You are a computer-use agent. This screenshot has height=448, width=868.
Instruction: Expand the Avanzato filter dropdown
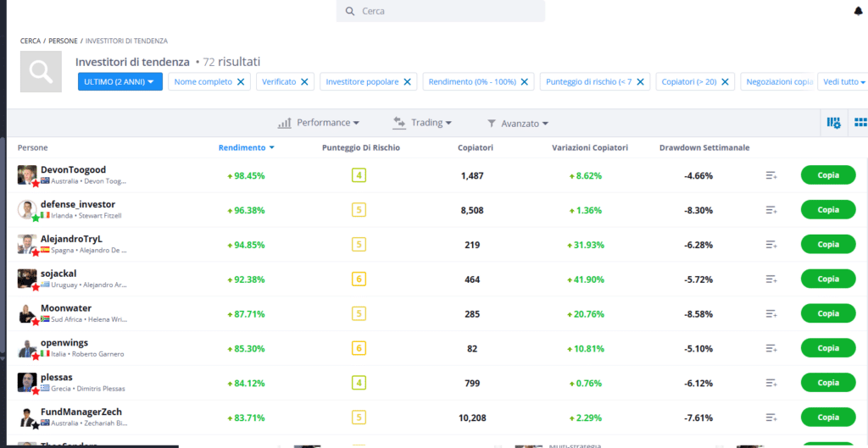pos(518,124)
